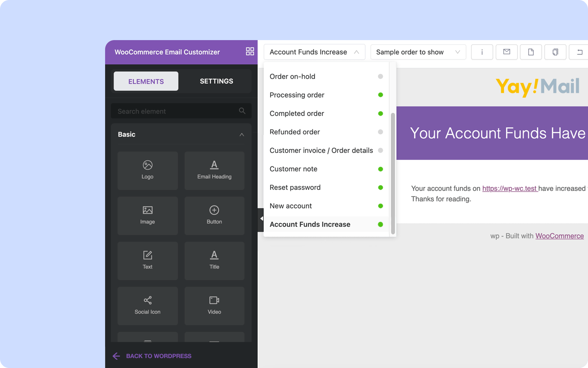Choose Customer note template
Screen dimensions: 588x368
tap(326, 169)
